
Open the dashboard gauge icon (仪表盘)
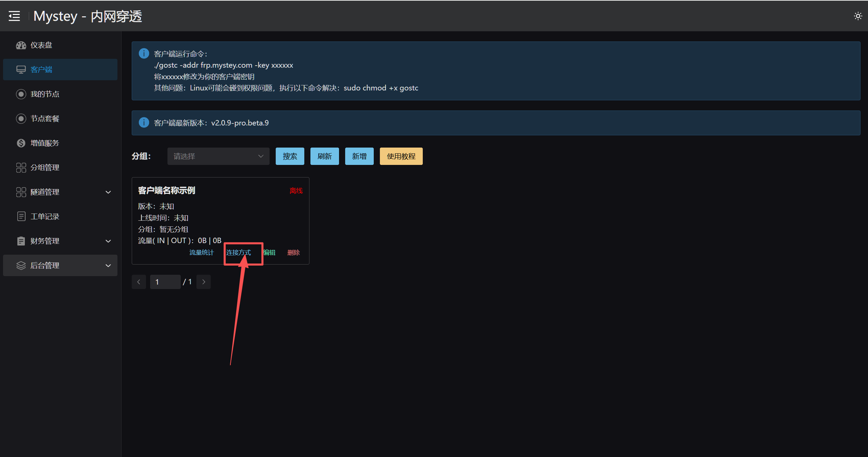21,45
